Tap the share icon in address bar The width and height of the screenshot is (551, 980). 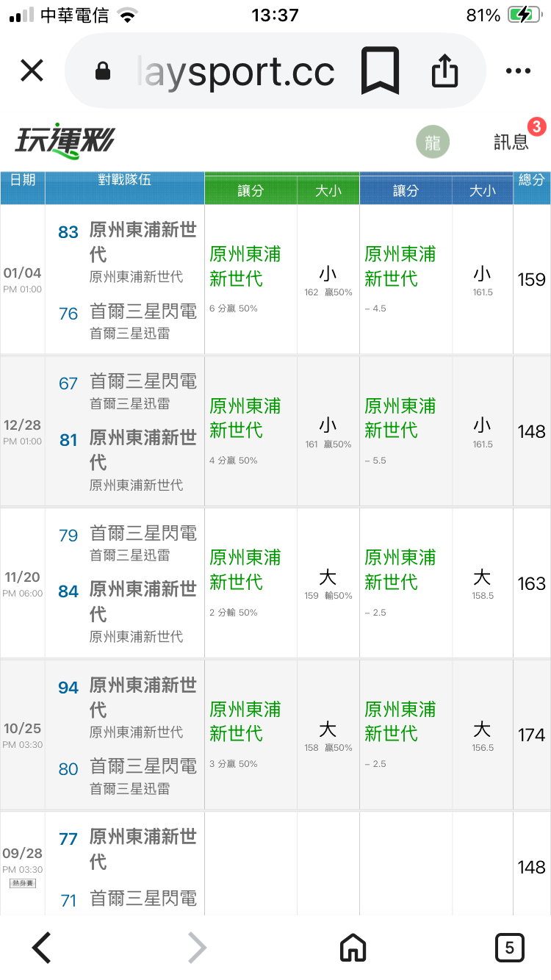444,71
